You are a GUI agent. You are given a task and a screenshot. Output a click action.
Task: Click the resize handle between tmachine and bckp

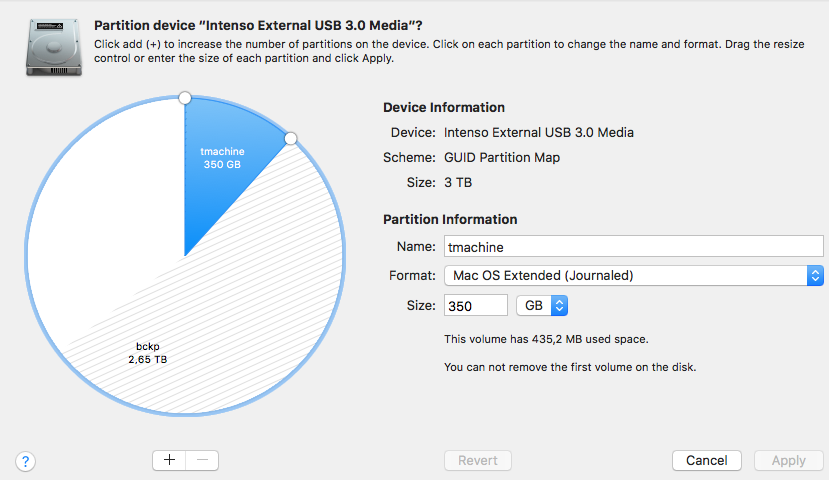point(291,138)
